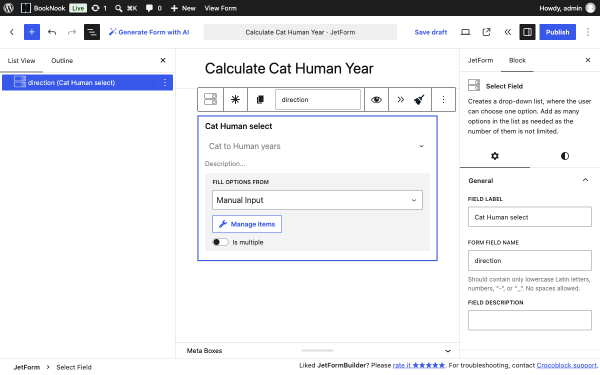Click View Form in admin bar

coord(220,8)
